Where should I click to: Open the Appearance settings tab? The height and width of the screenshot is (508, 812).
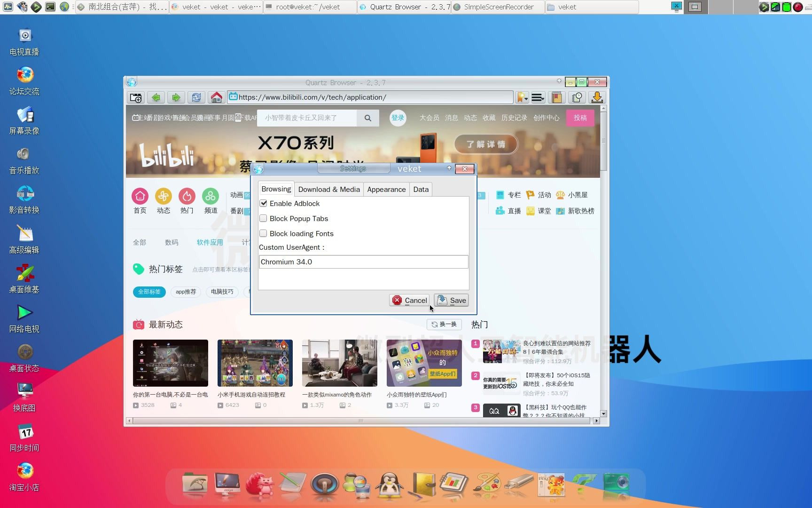[x=386, y=190]
